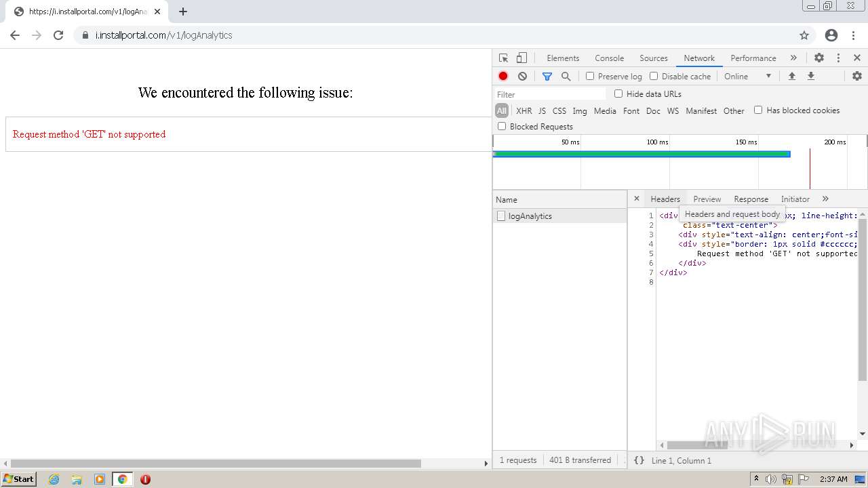Toggle the device toolbar icon
This screenshot has width=868, height=488.
pos(521,58)
